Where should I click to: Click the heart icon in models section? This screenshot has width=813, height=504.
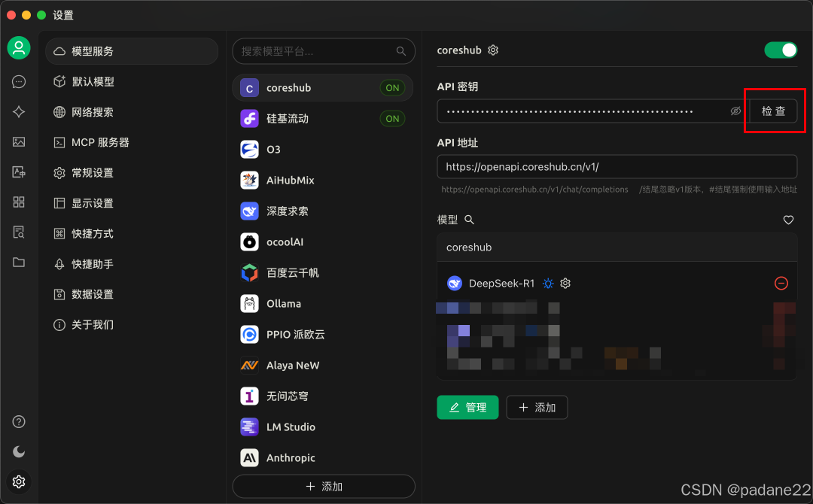coord(788,220)
